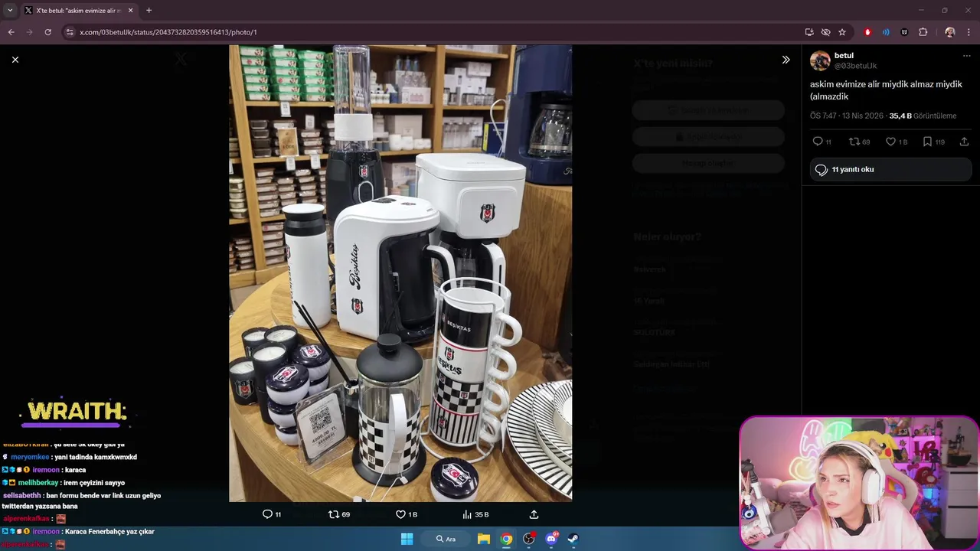Open a new tab with the plus button
Viewport: 980px width, 551px height.
tap(149, 11)
